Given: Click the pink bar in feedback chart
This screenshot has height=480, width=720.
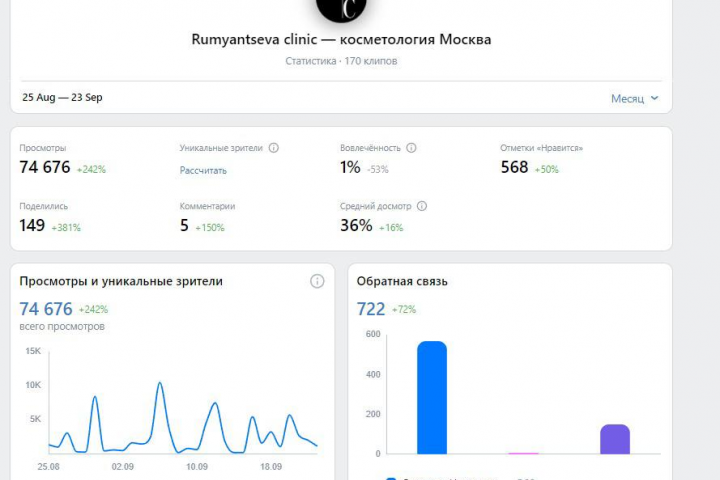Looking at the screenshot, I should [523, 453].
